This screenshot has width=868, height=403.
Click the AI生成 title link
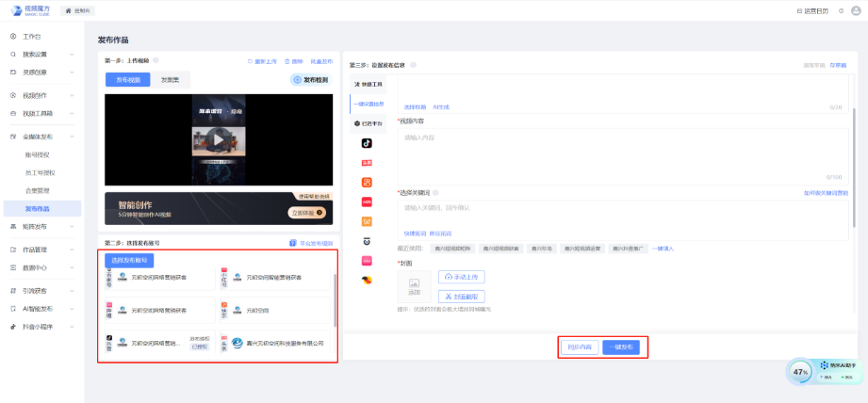point(441,106)
